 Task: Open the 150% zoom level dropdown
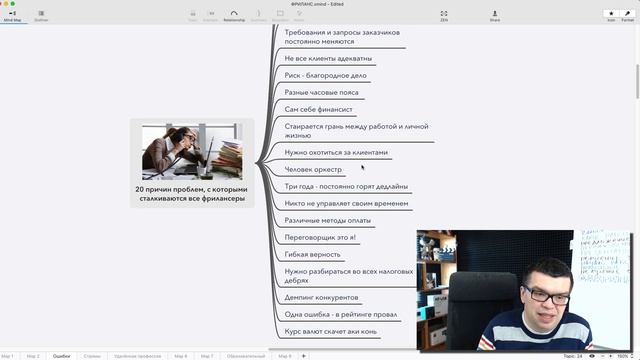click(x=625, y=356)
